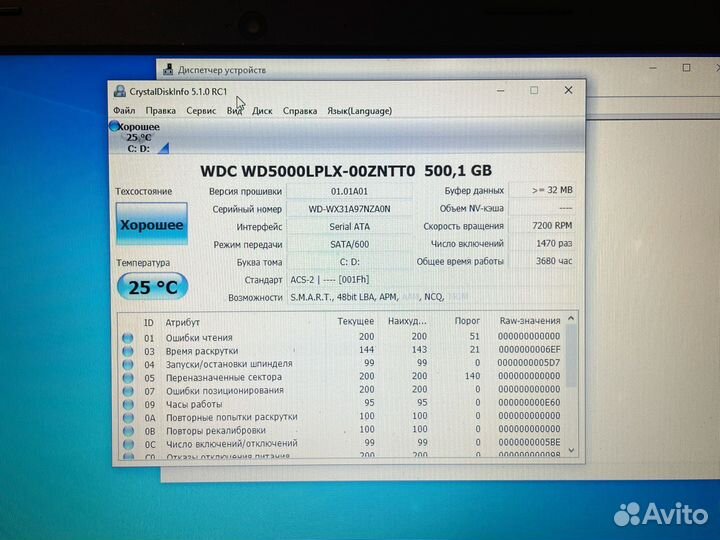The image size is (720, 540).
Task: Select the Запуски/остановки шпинделя row
Action: 341,364
